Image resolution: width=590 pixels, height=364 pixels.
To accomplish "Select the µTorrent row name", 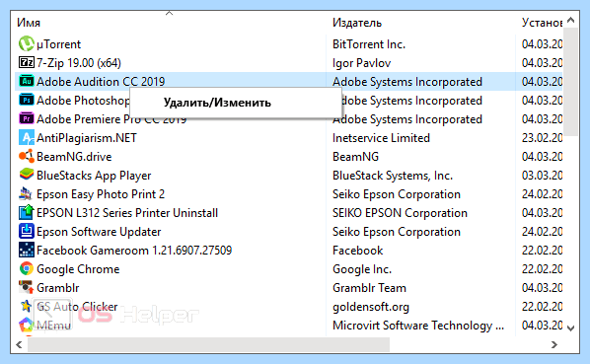I will tap(58, 44).
